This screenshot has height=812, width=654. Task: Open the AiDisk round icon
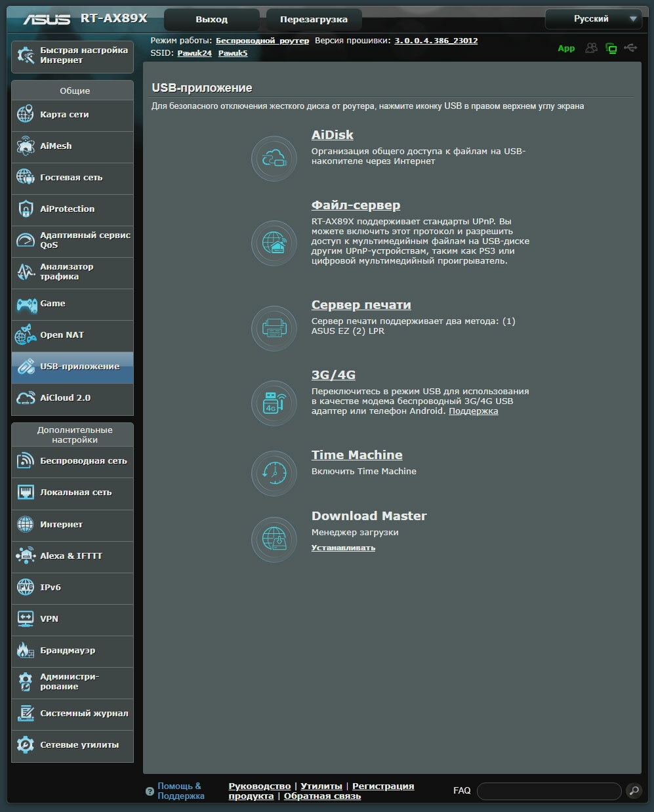[274, 159]
